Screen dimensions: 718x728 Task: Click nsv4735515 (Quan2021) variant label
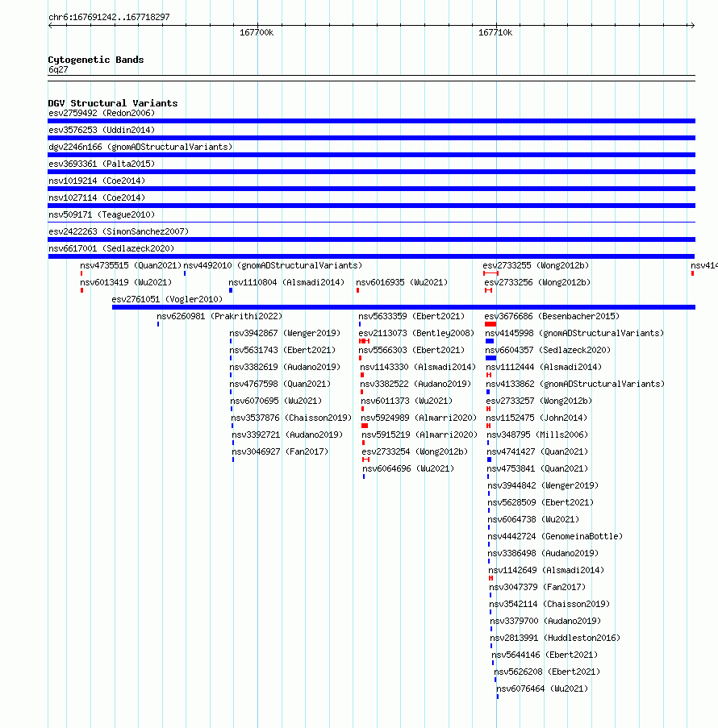click(131, 265)
